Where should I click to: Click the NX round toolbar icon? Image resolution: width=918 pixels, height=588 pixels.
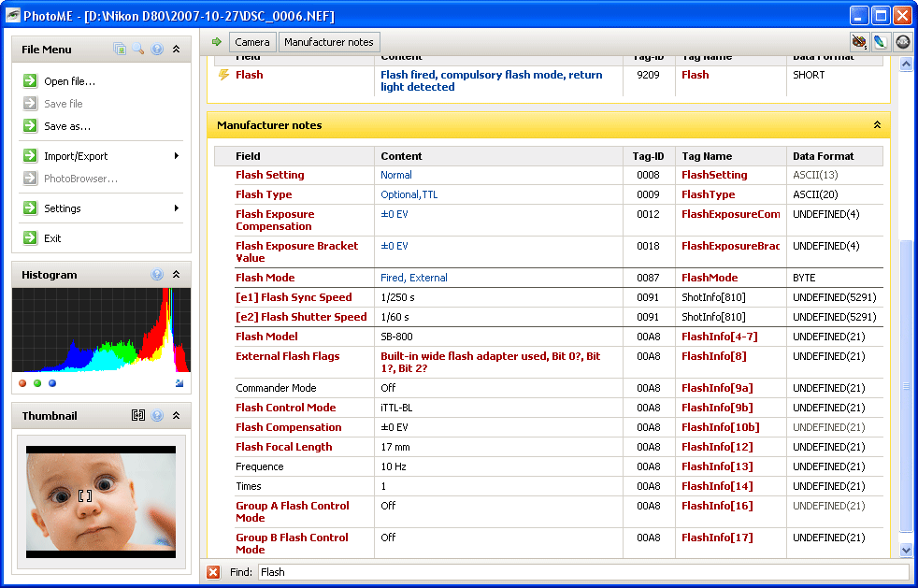[x=903, y=41]
